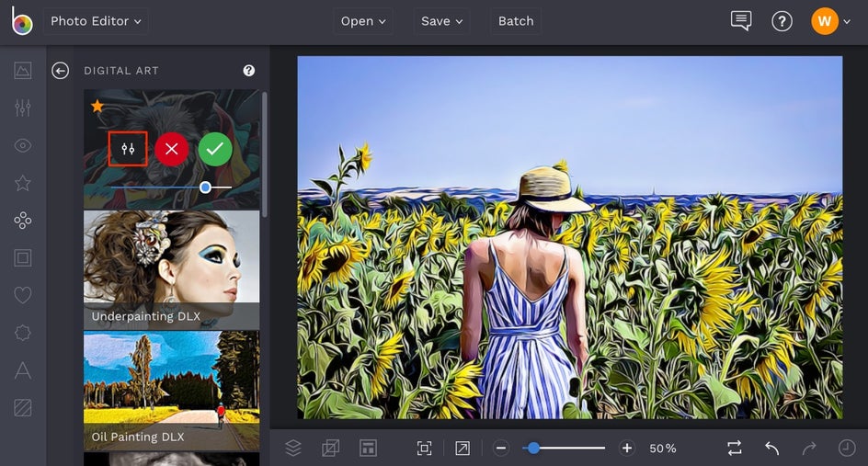Toggle the favorite star on selected effect
This screenshot has height=466, width=868.
click(x=97, y=106)
